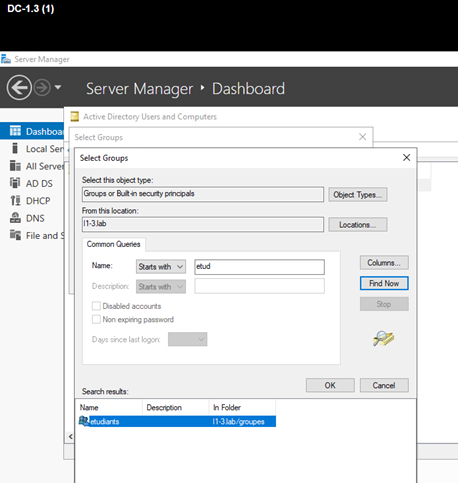Open All Servers icon in the sidebar
This screenshot has width=458, height=483.
15,166
